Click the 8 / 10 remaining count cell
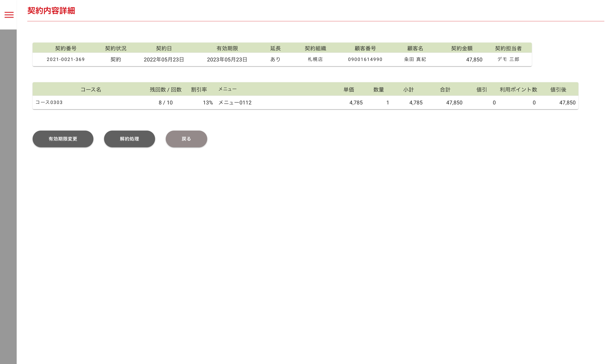Viewport: 611px width, 364px height. 166,103
